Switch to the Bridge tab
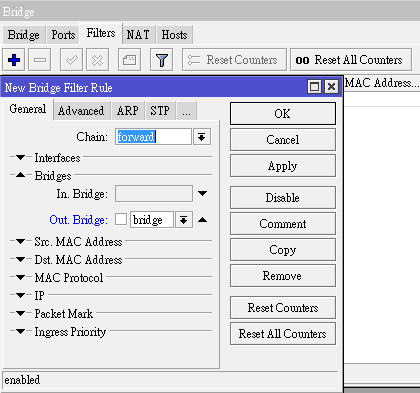Image resolution: width=420 pixels, height=393 pixels. (x=24, y=35)
